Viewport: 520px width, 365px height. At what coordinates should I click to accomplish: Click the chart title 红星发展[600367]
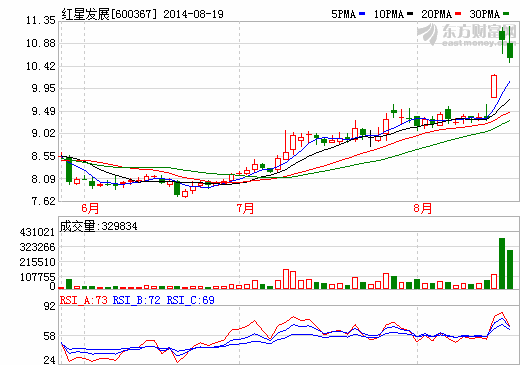[x=109, y=14]
